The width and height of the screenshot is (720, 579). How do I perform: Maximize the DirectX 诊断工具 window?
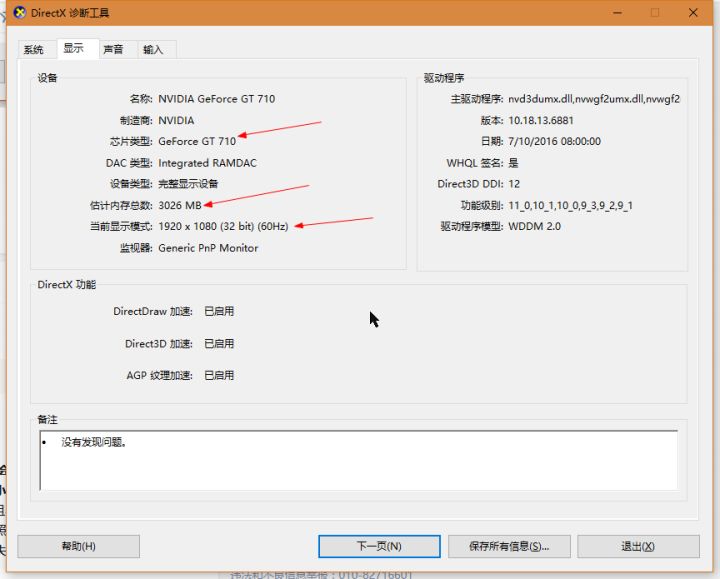point(655,13)
